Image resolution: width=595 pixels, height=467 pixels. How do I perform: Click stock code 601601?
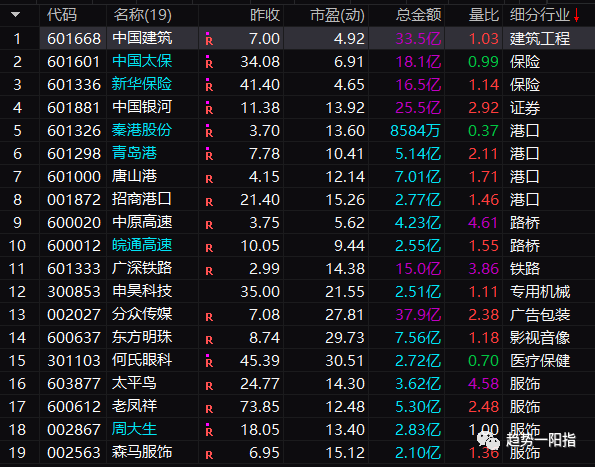point(74,62)
